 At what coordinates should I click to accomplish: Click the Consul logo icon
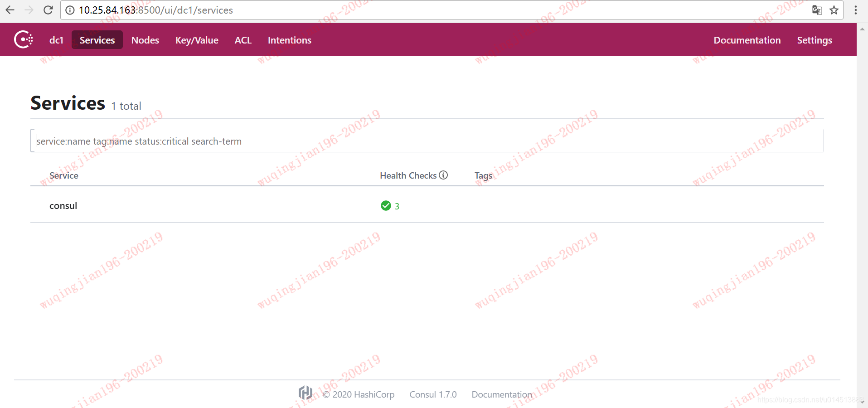[x=23, y=40]
